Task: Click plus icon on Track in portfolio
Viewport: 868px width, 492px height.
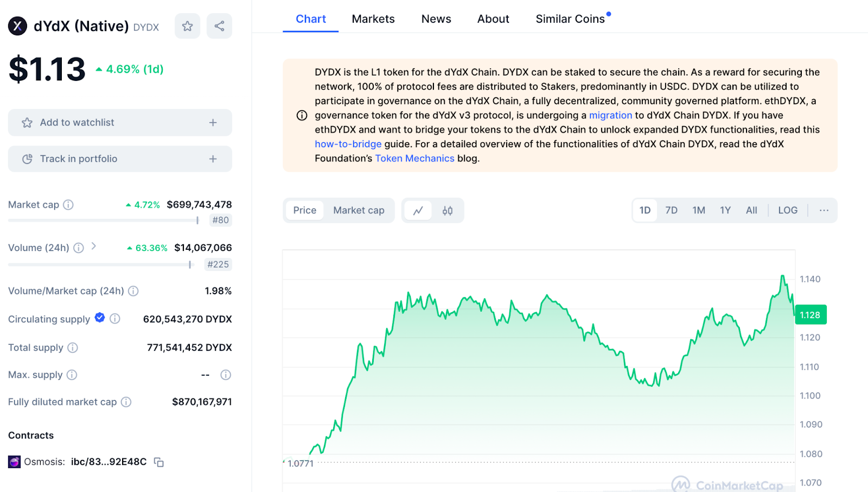Action: tap(213, 159)
